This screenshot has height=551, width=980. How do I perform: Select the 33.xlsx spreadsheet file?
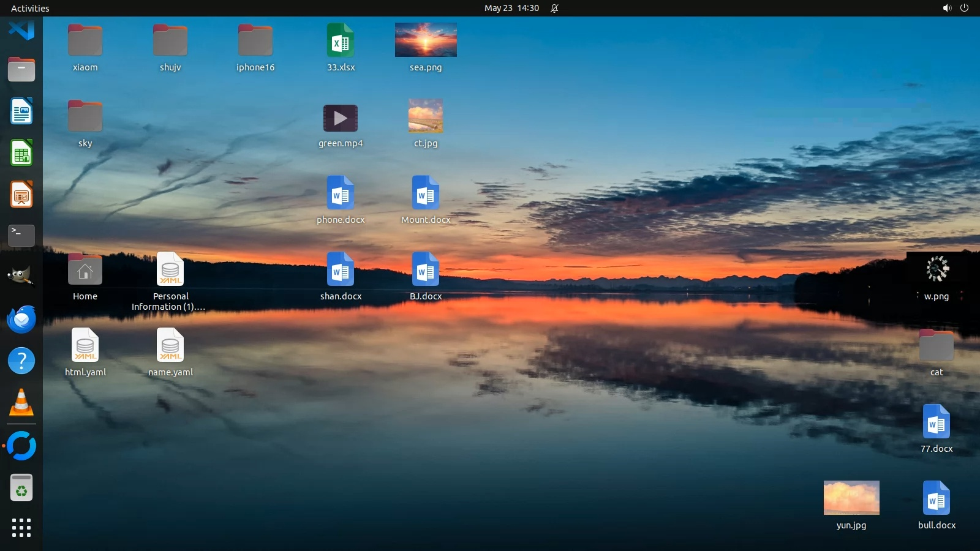coord(341,40)
